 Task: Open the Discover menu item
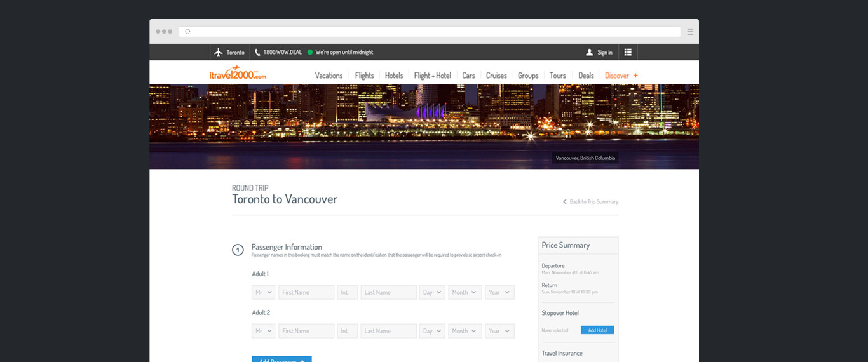[x=617, y=76]
